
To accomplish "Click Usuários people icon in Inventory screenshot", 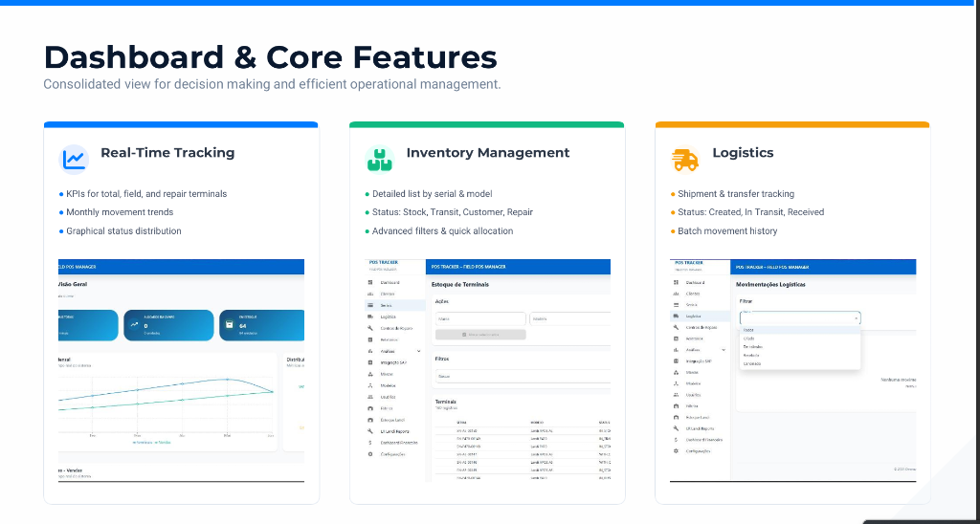I will (x=370, y=397).
